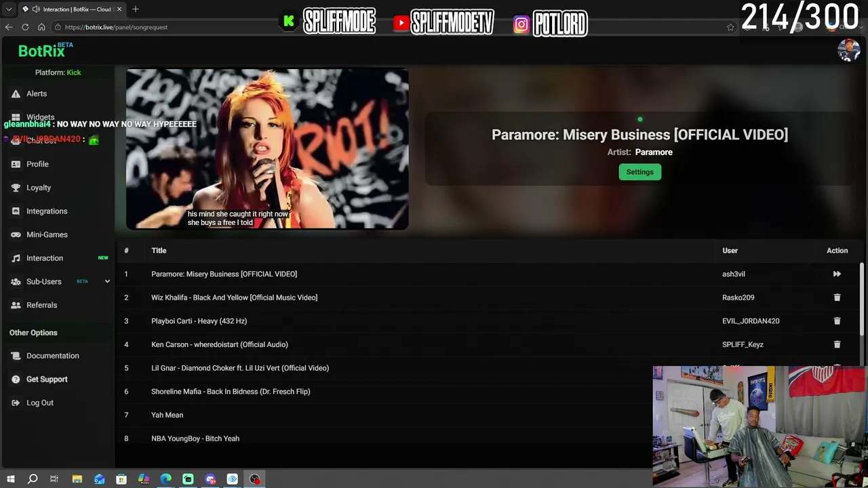Click the Widgets grid icon
868x488 pixels.
click(x=16, y=117)
